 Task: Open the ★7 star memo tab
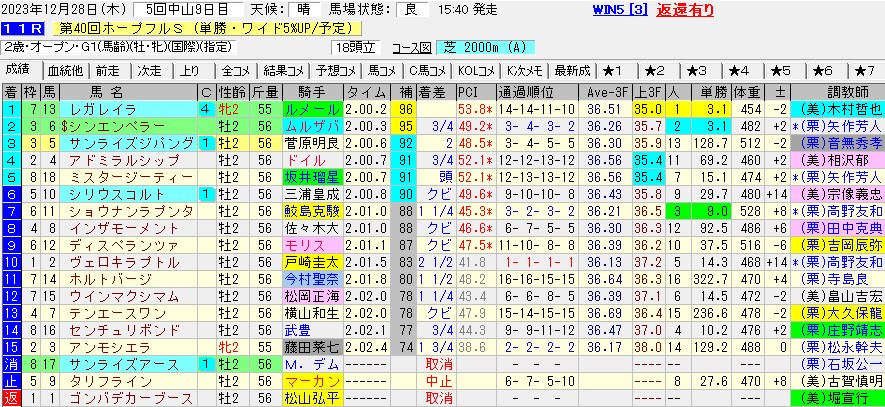coord(864,71)
